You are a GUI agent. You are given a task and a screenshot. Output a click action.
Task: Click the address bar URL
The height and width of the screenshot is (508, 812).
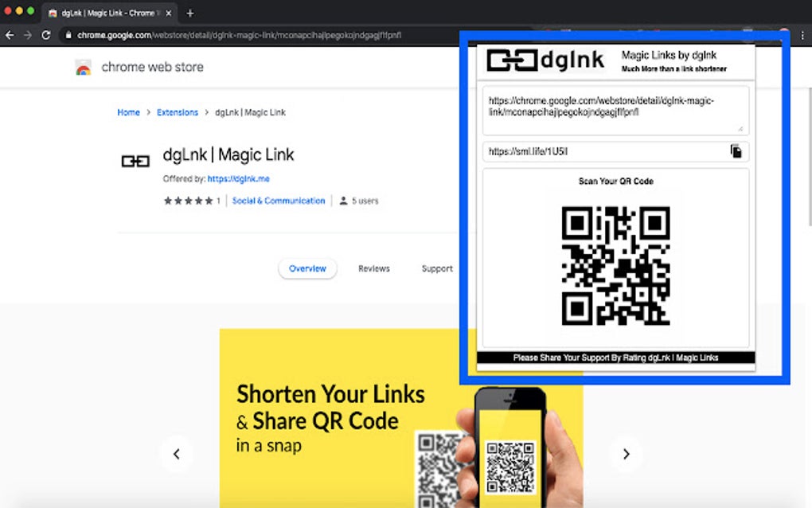[x=240, y=35]
